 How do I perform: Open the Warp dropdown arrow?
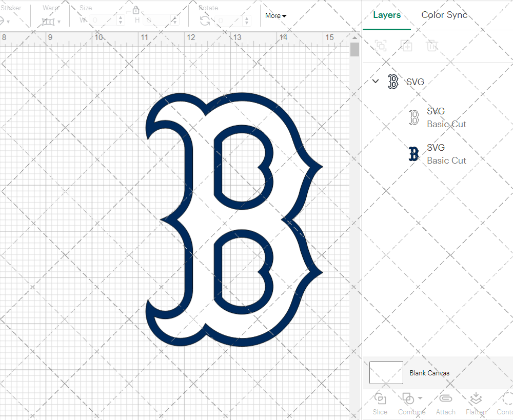pyautogui.click(x=59, y=22)
